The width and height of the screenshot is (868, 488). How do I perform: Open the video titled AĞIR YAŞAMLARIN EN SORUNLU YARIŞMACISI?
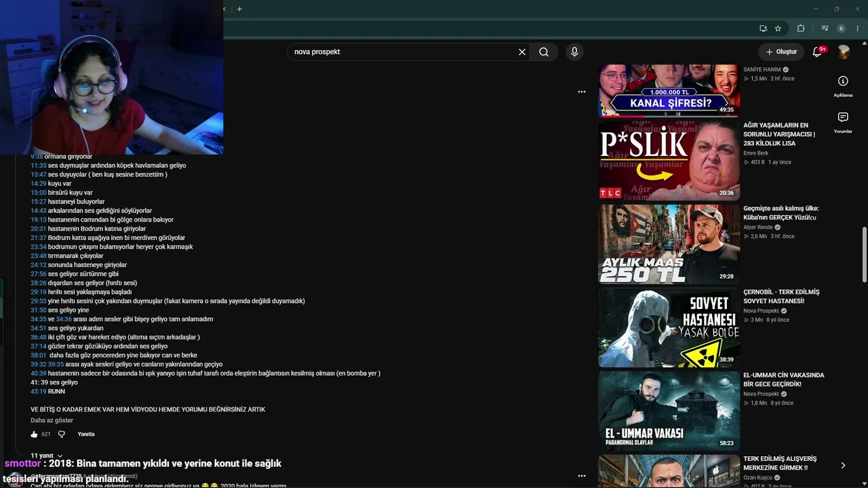point(779,134)
